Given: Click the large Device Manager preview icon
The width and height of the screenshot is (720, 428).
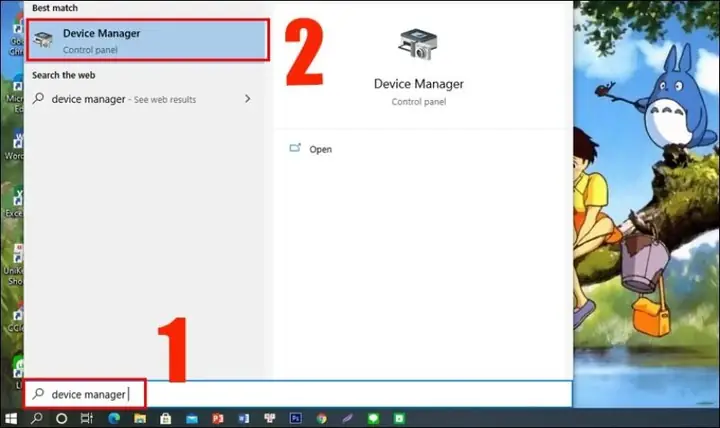Looking at the screenshot, I should click(417, 45).
